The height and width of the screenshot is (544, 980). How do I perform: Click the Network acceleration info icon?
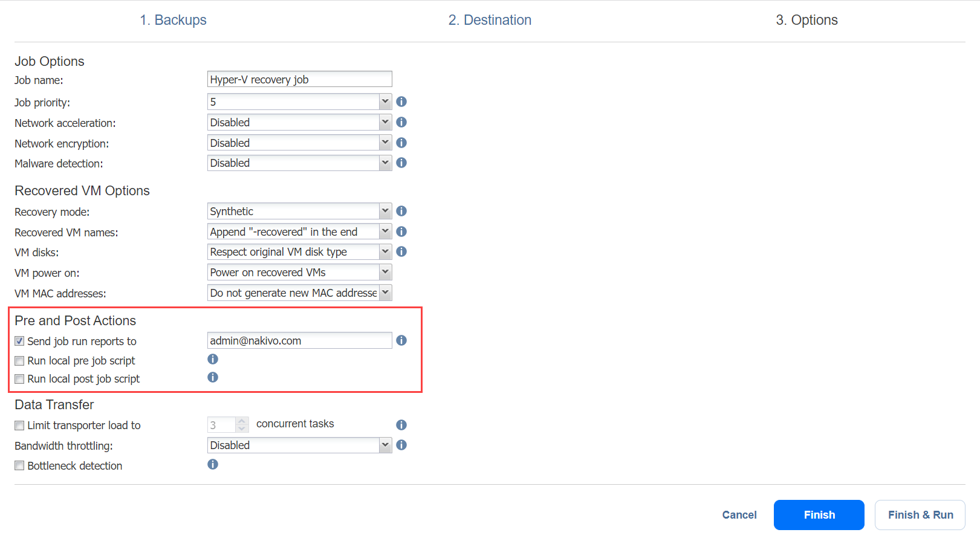(401, 122)
